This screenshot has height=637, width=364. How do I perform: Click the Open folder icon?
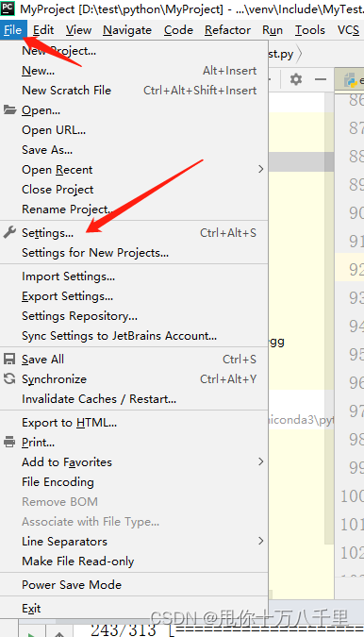point(9,109)
